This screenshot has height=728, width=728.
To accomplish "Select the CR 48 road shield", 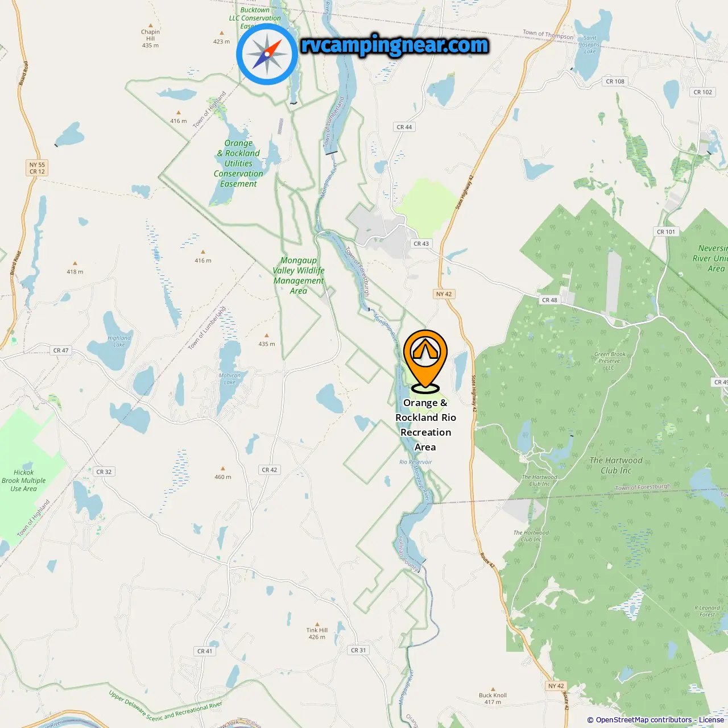I will (550, 300).
